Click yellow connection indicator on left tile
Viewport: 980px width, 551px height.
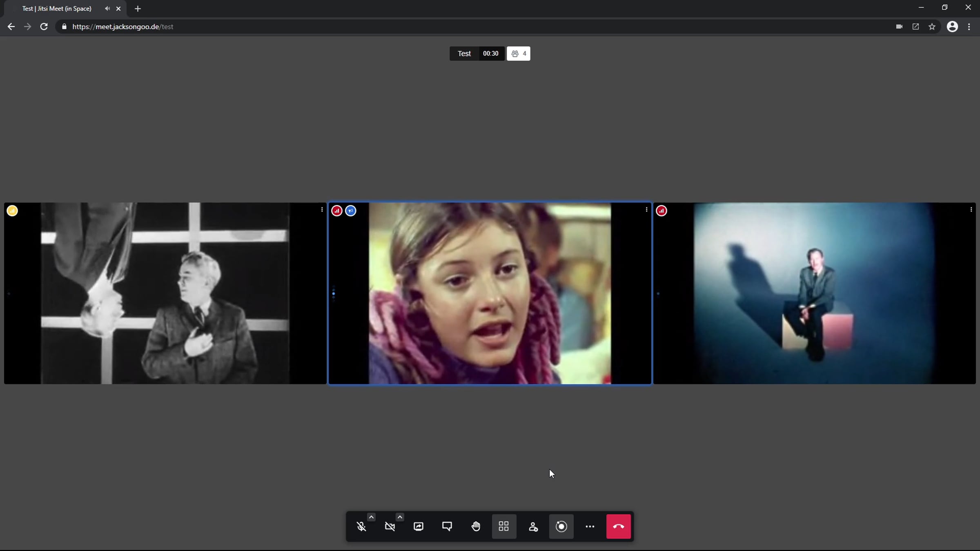(12, 211)
